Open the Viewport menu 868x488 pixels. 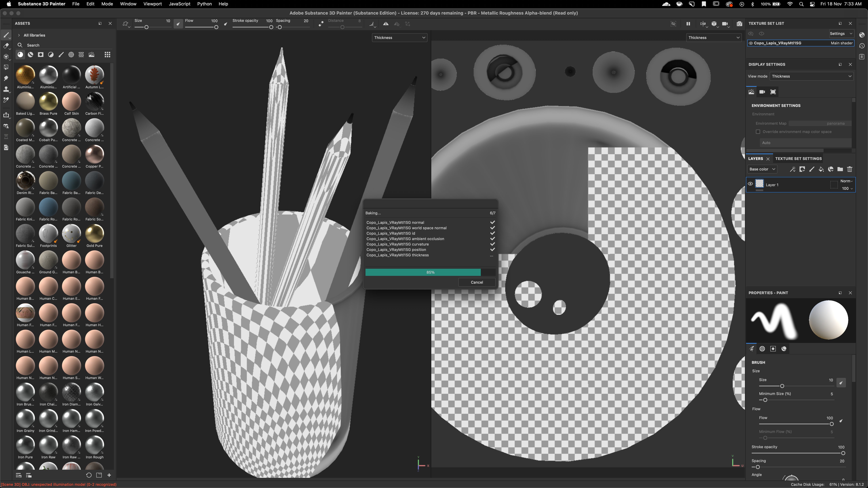coord(152,4)
